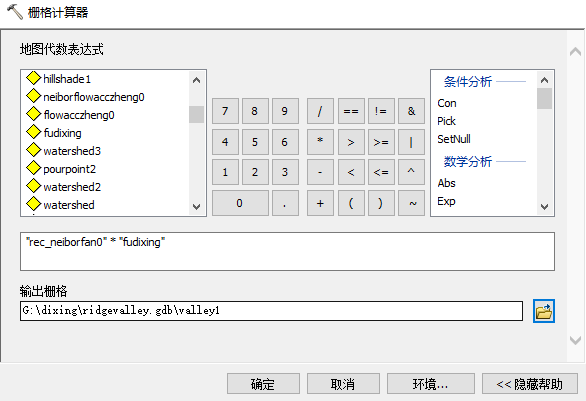Pick the watershed3 layer diamond icon
This screenshot has height=401, width=586.
click(x=33, y=150)
